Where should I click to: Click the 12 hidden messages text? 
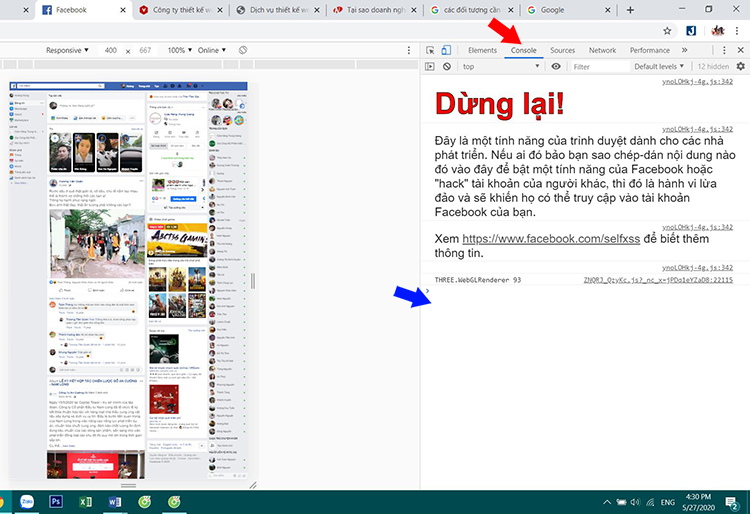click(713, 66)
